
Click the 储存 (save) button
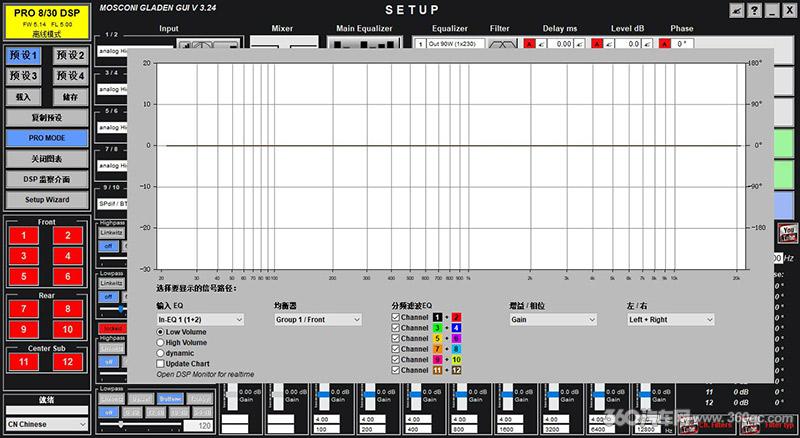(x=70, y=97)
